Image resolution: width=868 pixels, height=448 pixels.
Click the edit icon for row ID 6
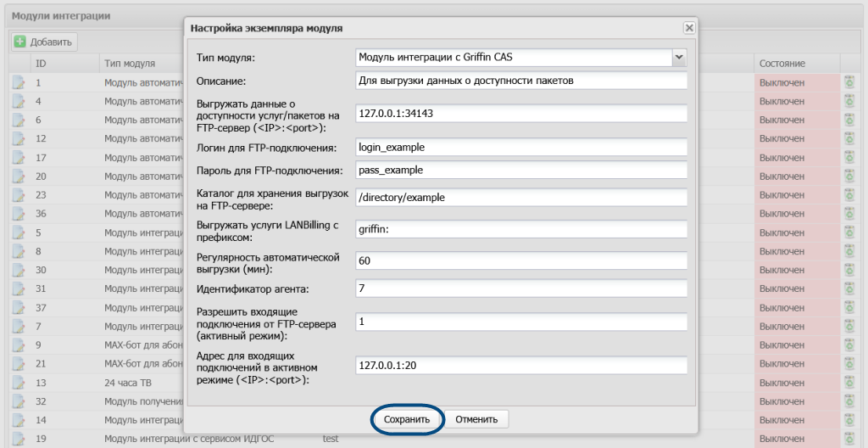19,120
